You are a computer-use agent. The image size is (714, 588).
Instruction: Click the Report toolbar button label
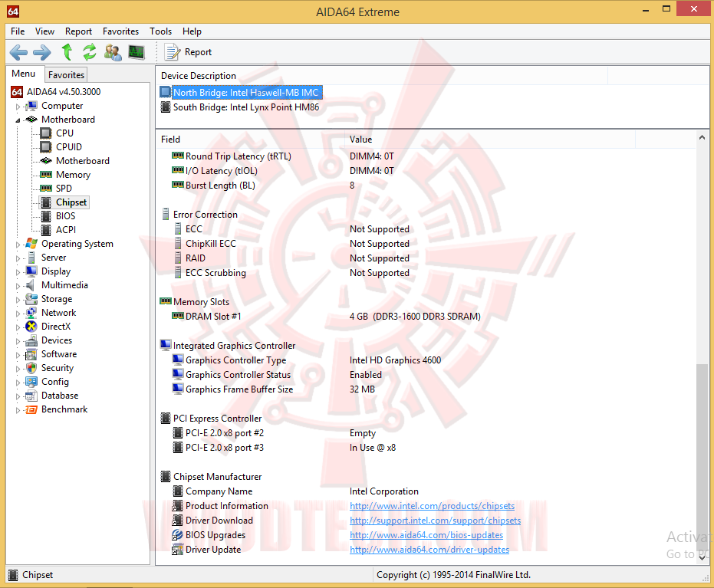pyautogui.click(x=198, y=52)
